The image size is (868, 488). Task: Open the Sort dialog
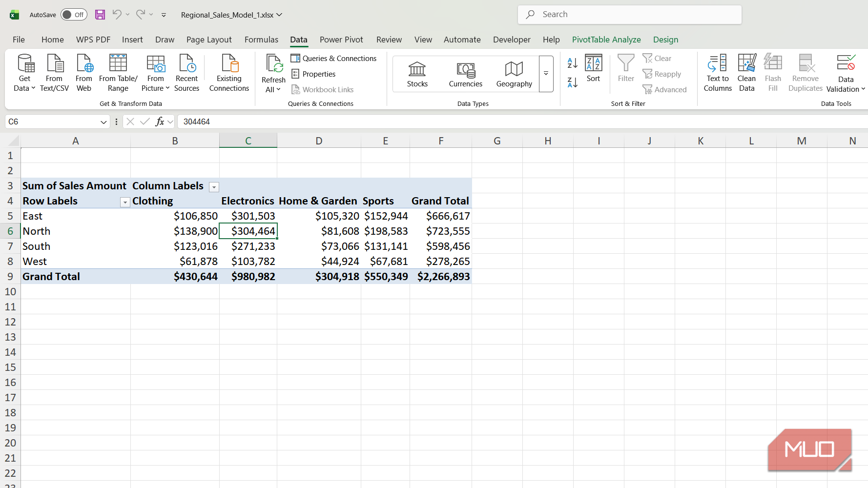(x=594, y=68)
